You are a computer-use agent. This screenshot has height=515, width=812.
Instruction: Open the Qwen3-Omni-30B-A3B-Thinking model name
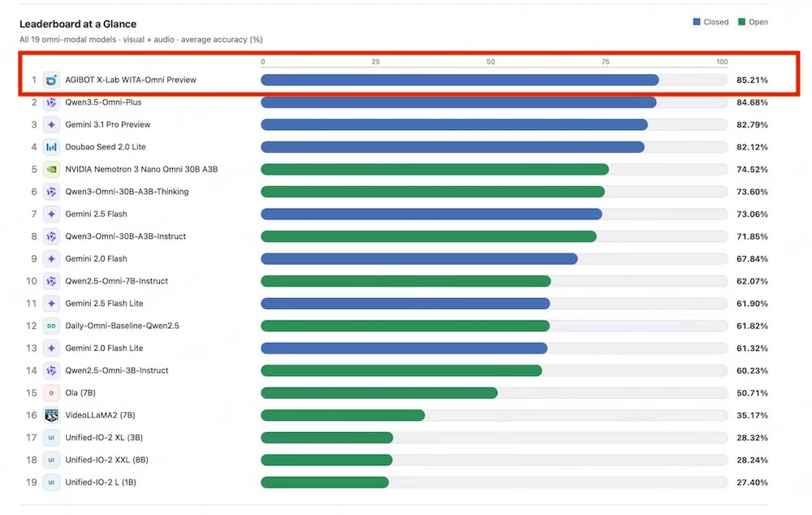[127, 192]
